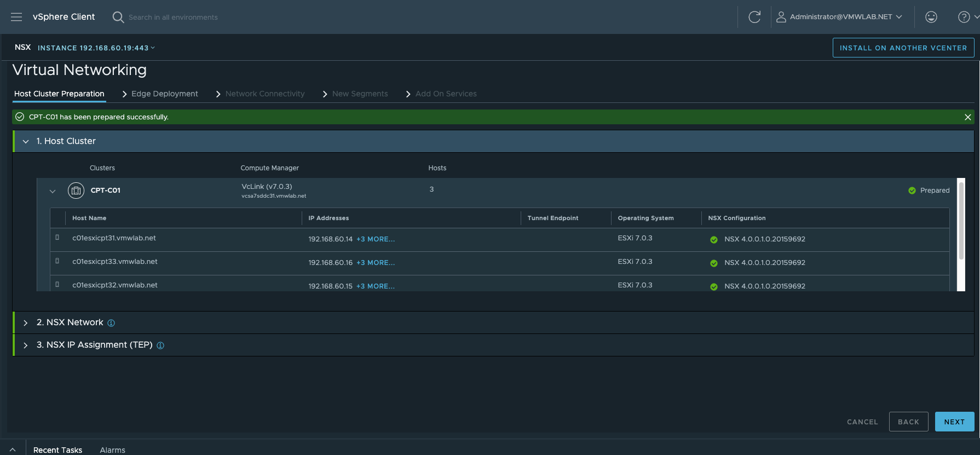Screen dimensions: 980x455
Task: Click the green success check icon in banner
Action: point(20,117)
